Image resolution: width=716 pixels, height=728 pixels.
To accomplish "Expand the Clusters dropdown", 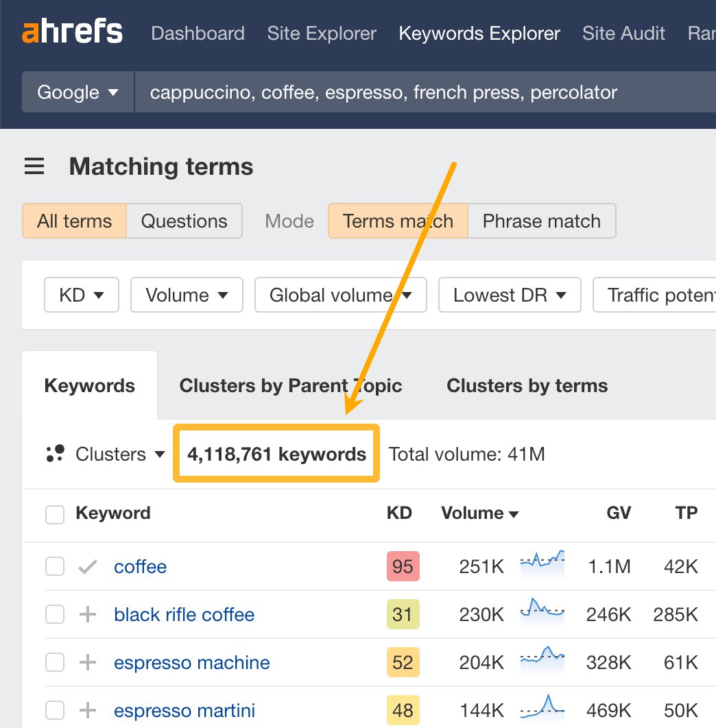I will click(x=119, y=454).
